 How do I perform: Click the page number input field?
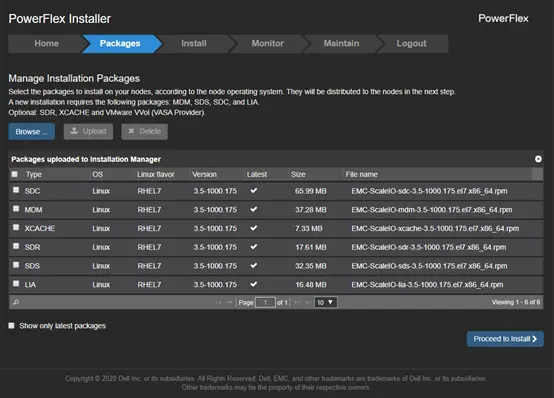(265, 303)
